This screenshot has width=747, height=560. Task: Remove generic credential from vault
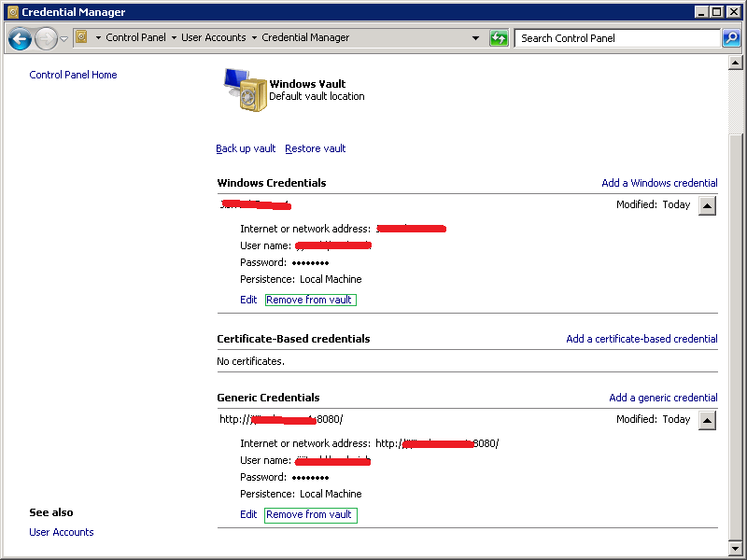coord(311,515)
